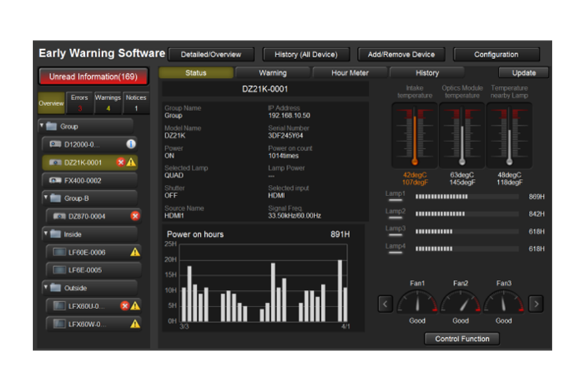The width and height of the screenshot is (584, 390).
Task: Click Unread Information(169) button
Action: pos(93,77)
